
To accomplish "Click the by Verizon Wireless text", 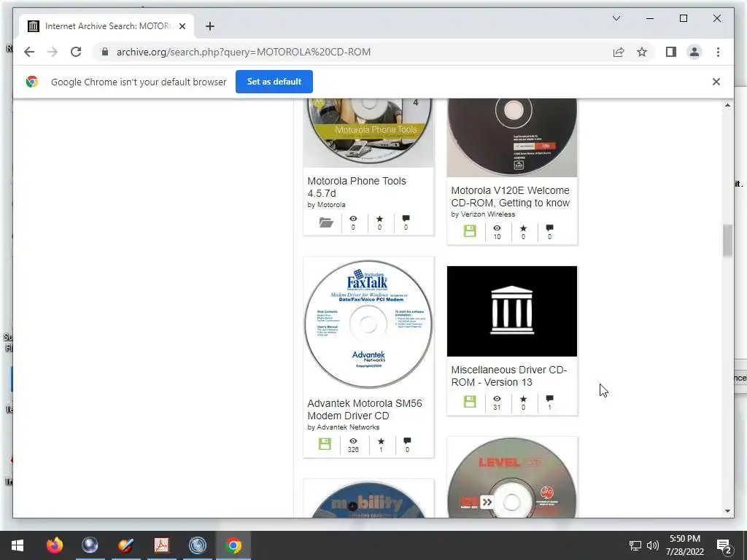I will 483,214.
